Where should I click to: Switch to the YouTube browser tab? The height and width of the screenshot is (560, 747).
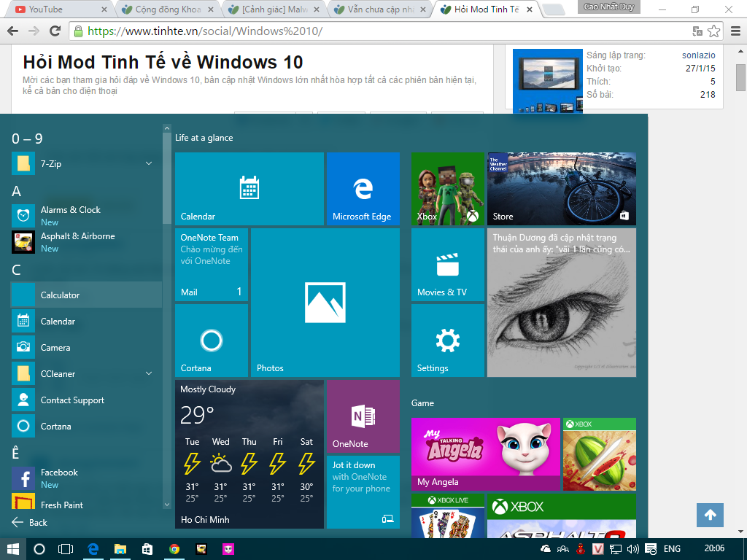pyautogui.click(x=57, y=9)
